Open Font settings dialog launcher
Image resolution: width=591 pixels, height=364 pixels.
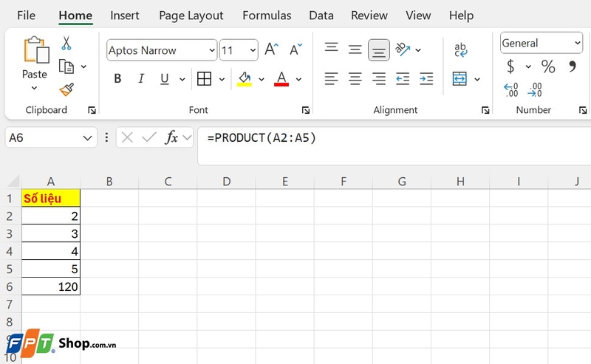306,110
